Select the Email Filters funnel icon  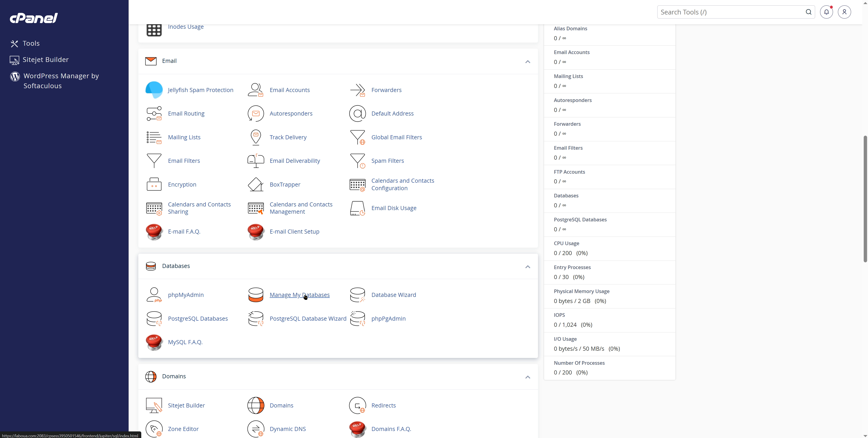(x=154, y=161)
